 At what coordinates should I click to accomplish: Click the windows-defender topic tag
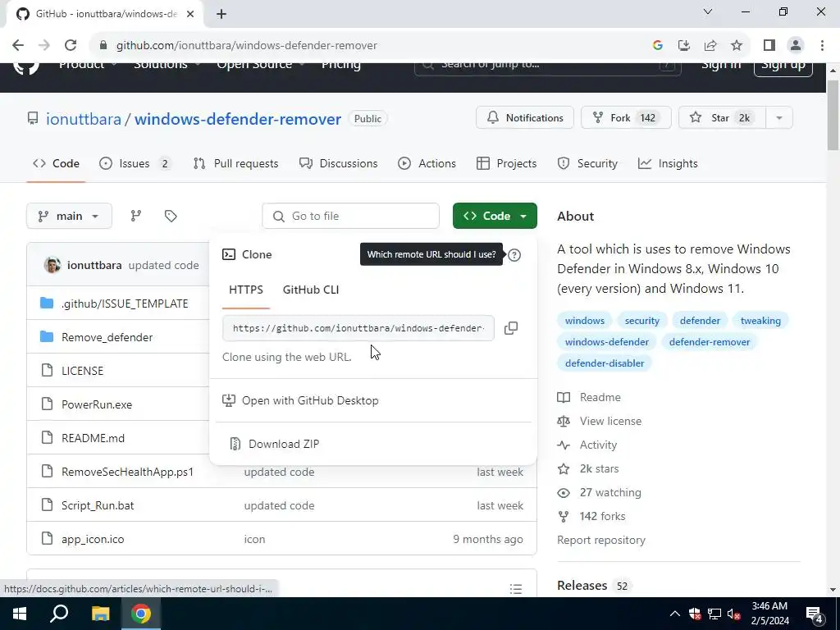pos(607,342)
